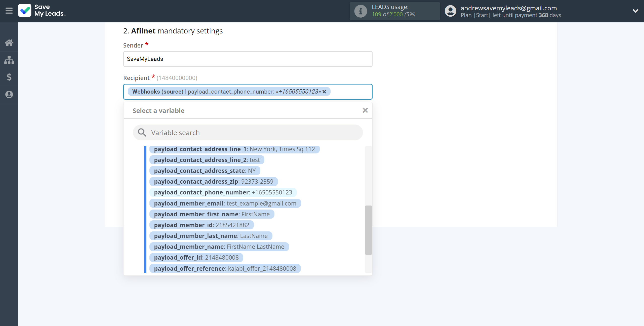Select payload_offer_id variable
This screenshot has height=326, width=644.
click(196, 257)
